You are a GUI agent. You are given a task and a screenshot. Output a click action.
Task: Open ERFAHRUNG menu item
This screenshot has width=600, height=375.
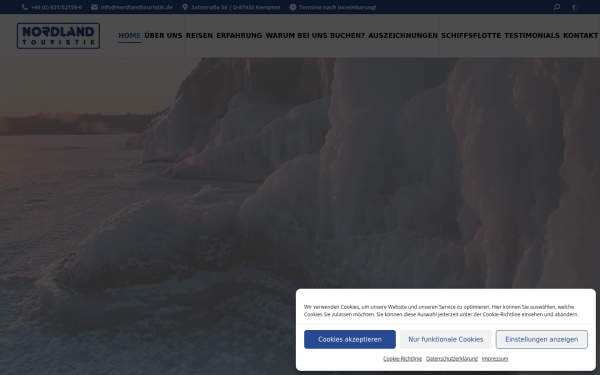(239, 36)
